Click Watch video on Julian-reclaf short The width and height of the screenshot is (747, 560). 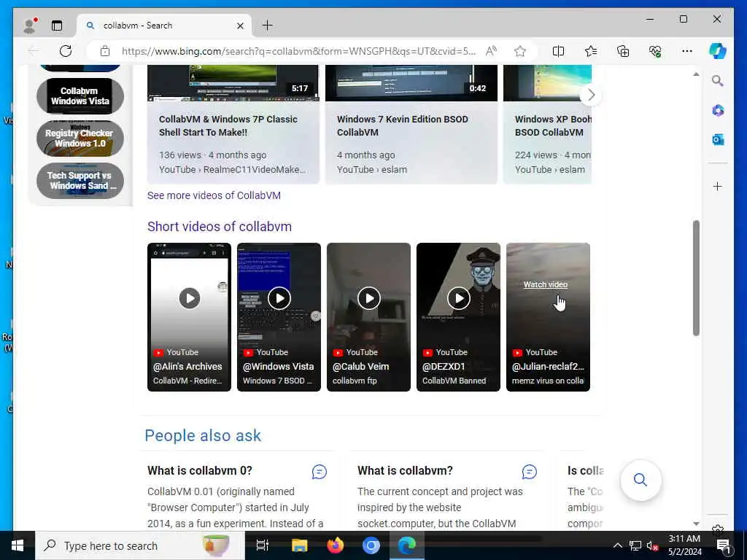[546, 284]
